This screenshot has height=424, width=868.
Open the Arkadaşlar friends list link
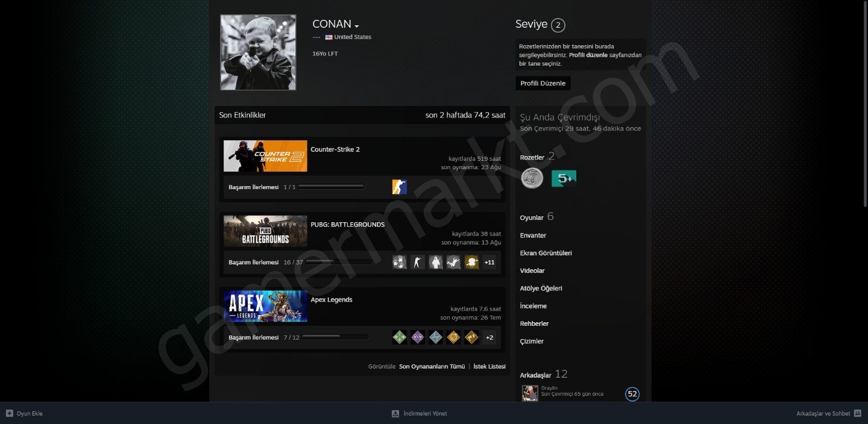tap(536, 375)
